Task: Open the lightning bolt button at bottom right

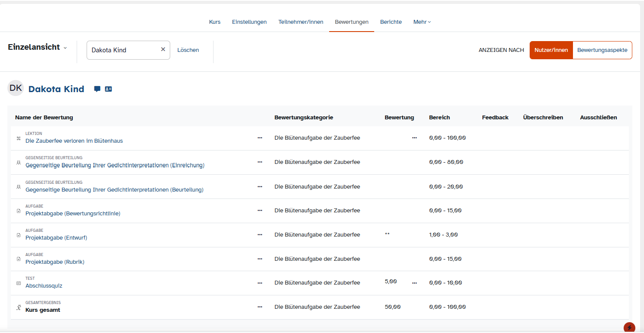Action: (629, 327)
